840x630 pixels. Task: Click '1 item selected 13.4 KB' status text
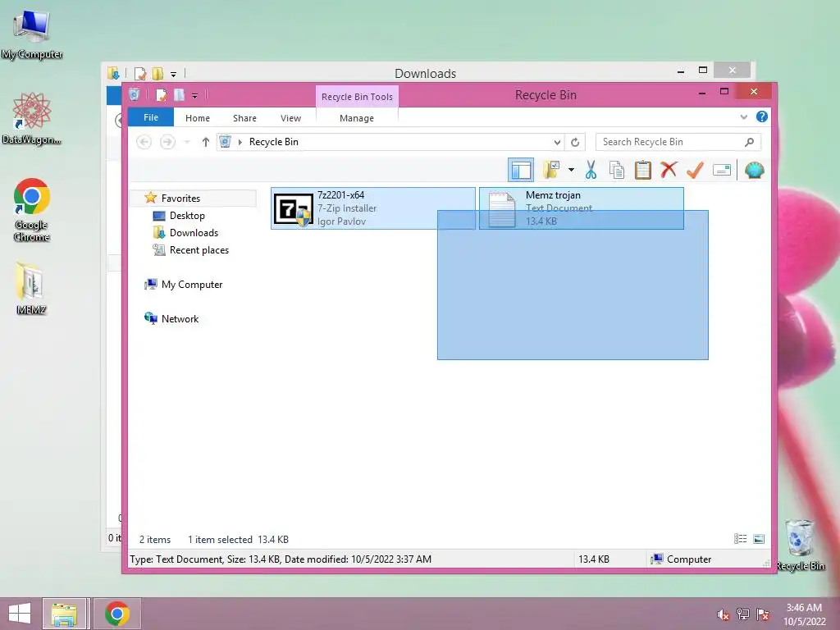pos(239,540)
